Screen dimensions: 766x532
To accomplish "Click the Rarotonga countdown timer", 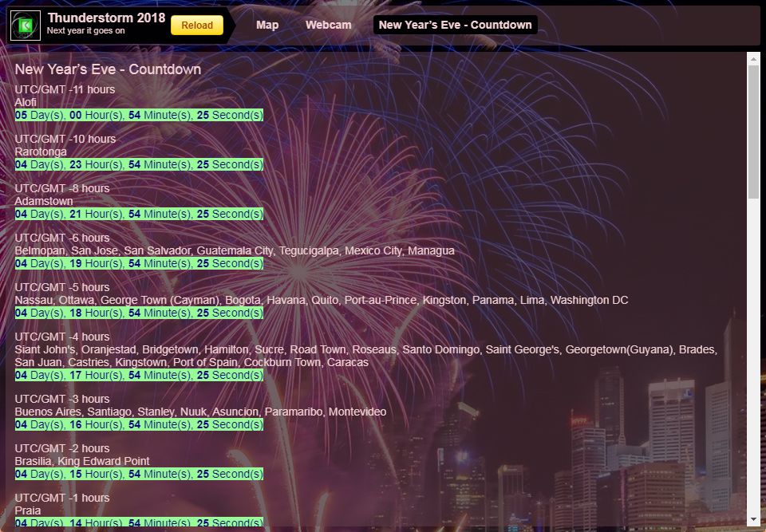I will pyautogui.click(x=139, y=165).
